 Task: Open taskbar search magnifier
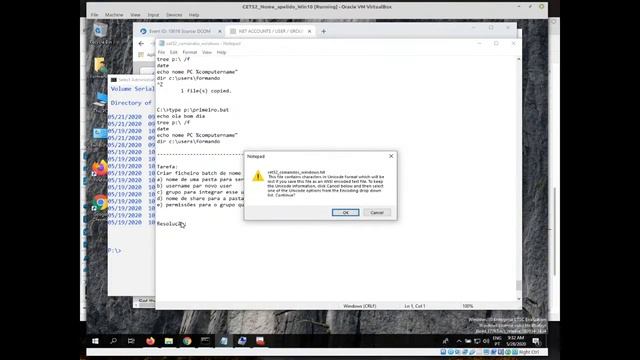click(113, 341)
